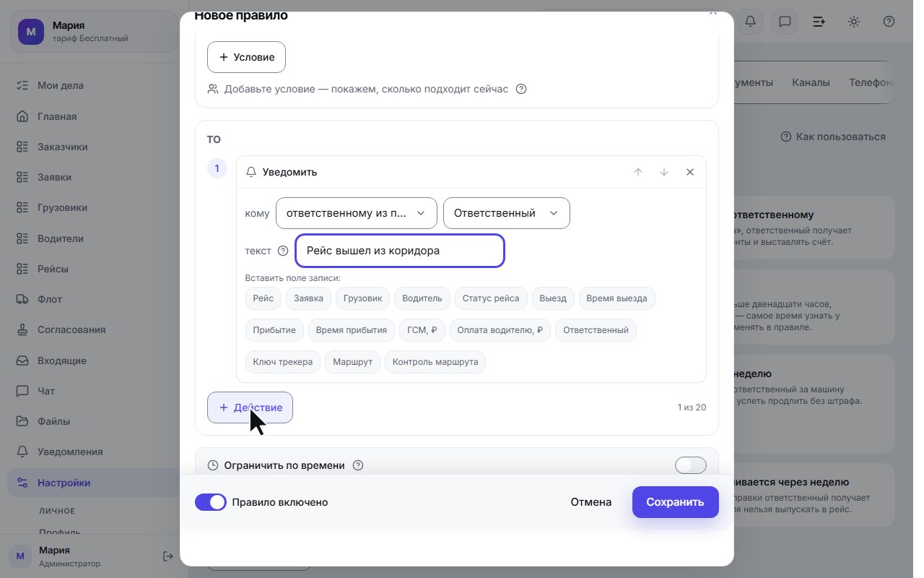Toggle the Ограничить по времени switch

[x=691, y=465]
